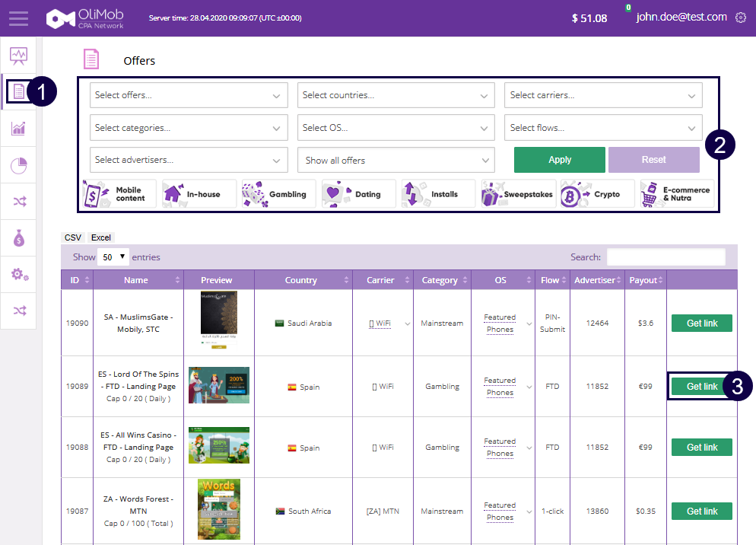Open the statistics bar chart sidebar icon
Viewport: 756px width, 545px height.
click(x=18, y=128)
